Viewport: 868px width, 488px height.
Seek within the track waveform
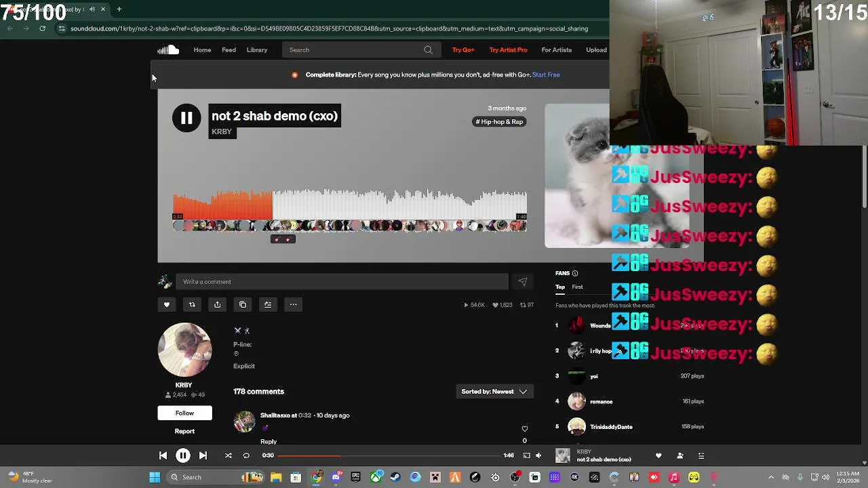(x=350, y=205)
